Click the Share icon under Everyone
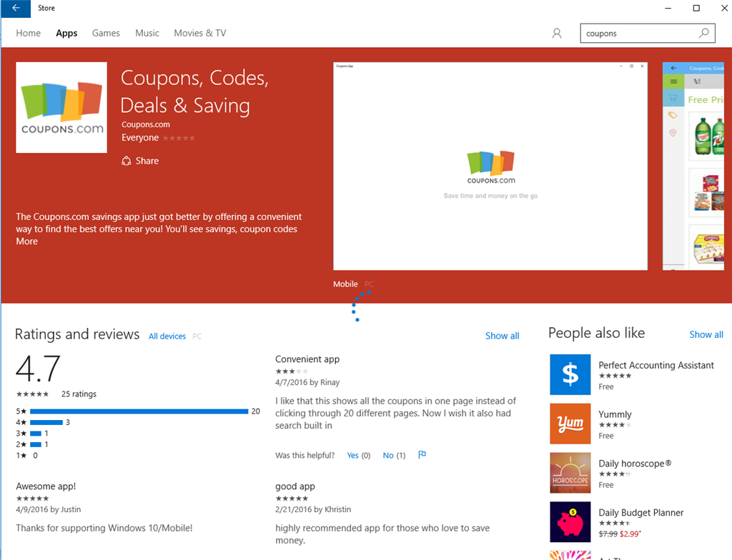The width and height of the screenshot is (732, 560). click(x=126, y=161)
